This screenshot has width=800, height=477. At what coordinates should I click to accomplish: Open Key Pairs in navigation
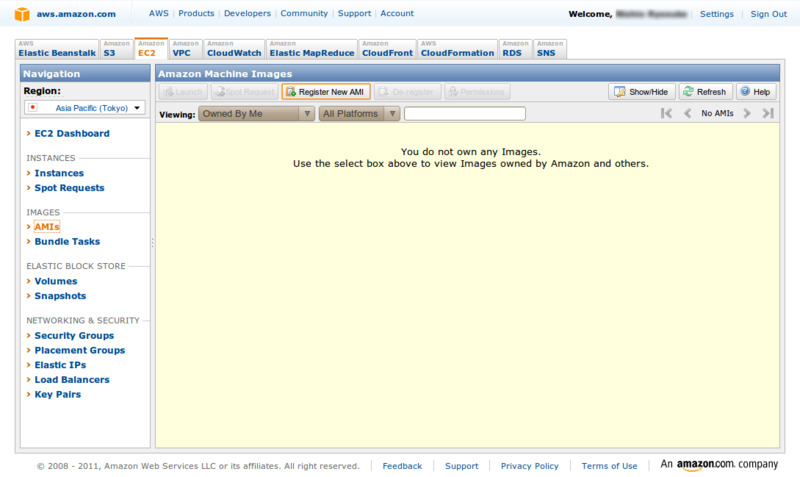58,394
